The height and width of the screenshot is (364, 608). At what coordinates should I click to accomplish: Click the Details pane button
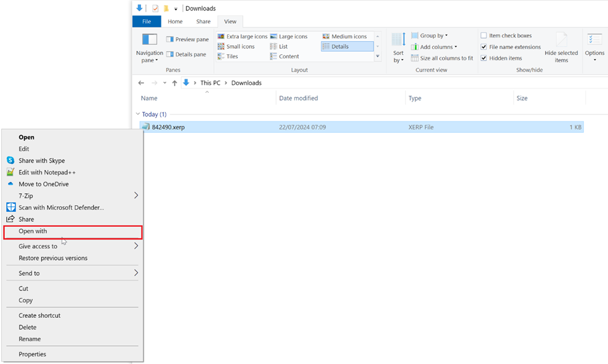(186, 55)
